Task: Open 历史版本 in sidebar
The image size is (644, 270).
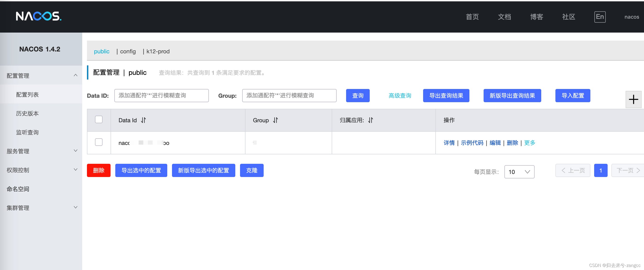Action: (x=27, y=113)
